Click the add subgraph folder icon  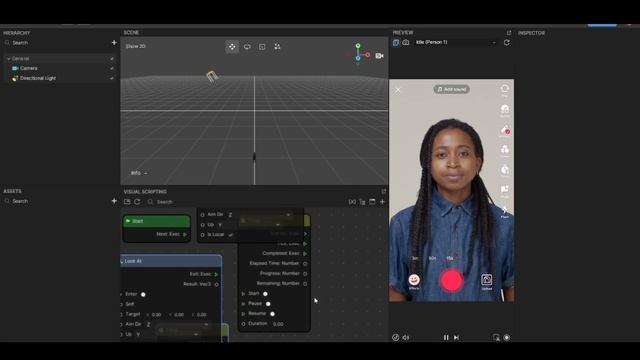127,202
